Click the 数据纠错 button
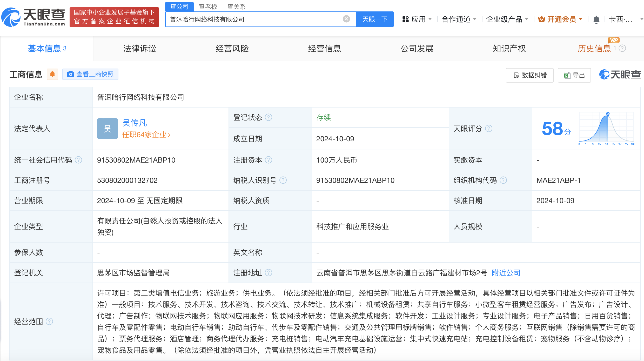644x361 pixels. coord(530,75)
